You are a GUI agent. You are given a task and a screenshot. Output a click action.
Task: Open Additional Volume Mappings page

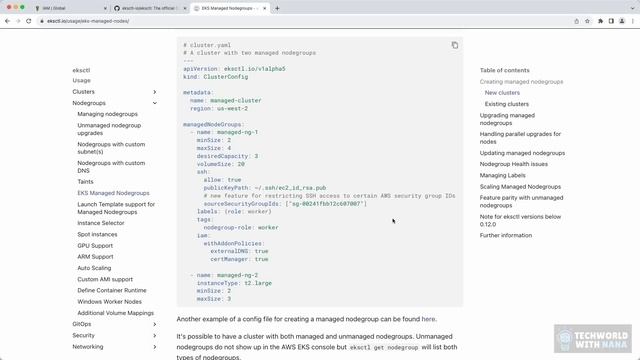[x=116, y=313]
